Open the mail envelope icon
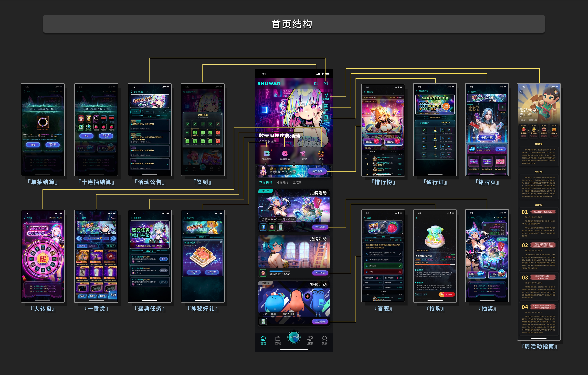 (325, 83)
